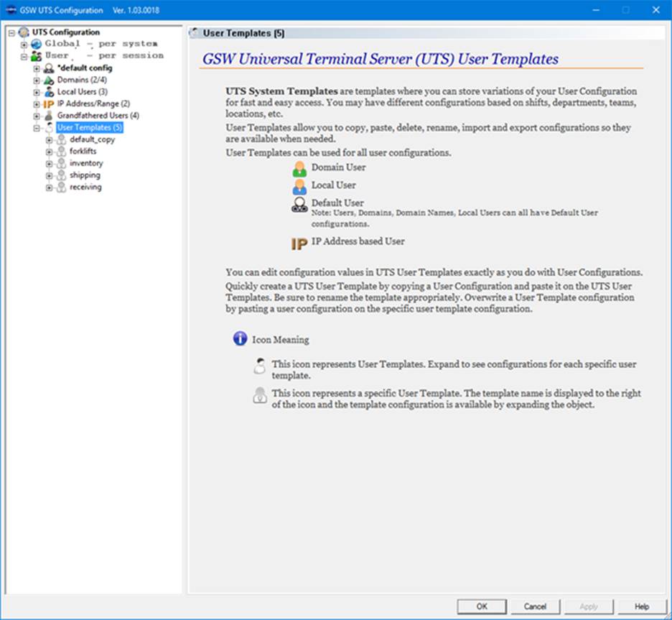Click the User Templates legend icon
Image resolution: width=672 pixels, height=620 pixels.
point(260,366)
